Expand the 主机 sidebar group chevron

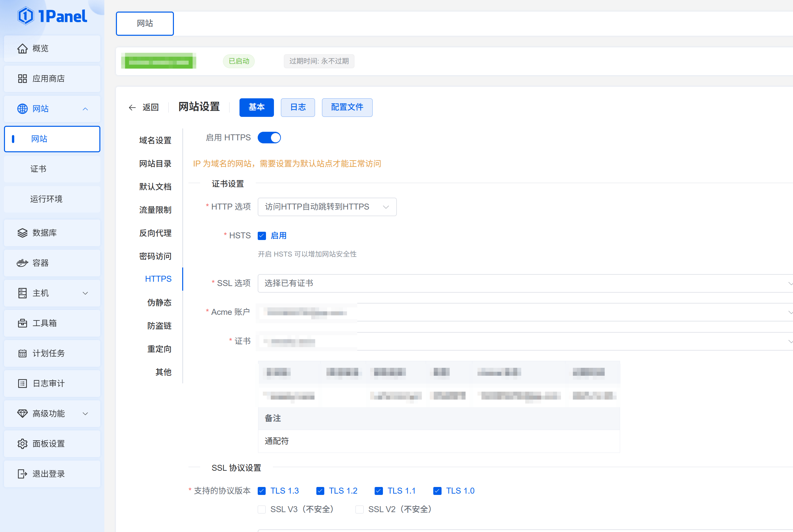[x=85, y=293]
